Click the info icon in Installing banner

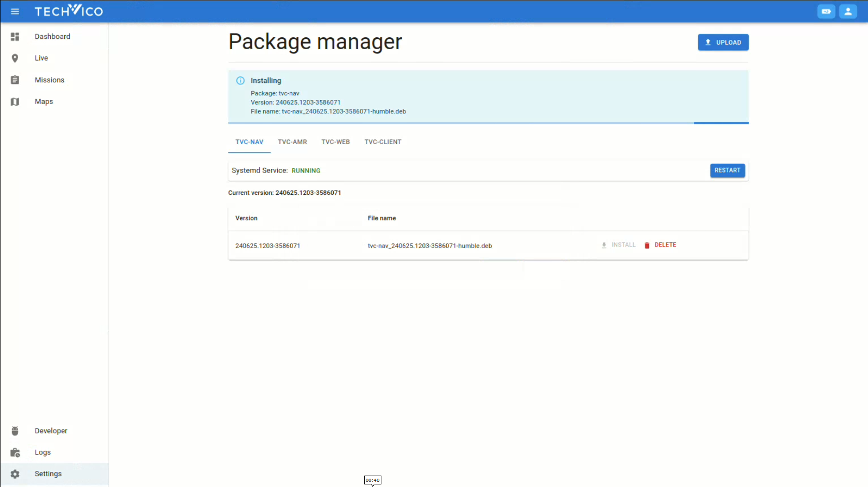coord(240,80)
